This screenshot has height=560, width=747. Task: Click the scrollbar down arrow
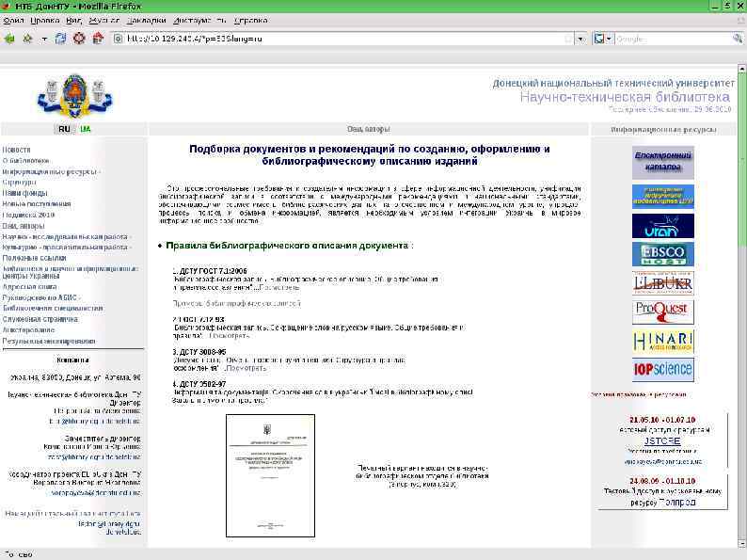(x=741, y=543)
